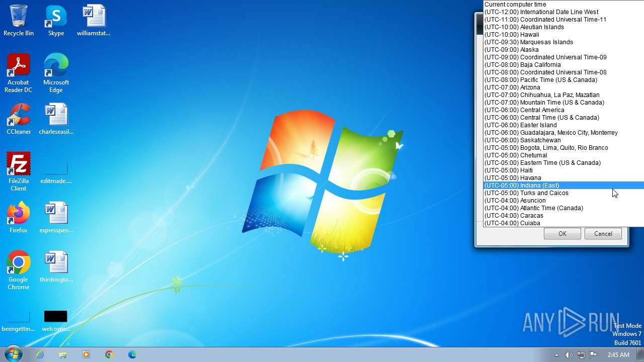This screenshot has height=362, width=644.
Task: Open the volume speaker tray icon
Action: [569, 355]
